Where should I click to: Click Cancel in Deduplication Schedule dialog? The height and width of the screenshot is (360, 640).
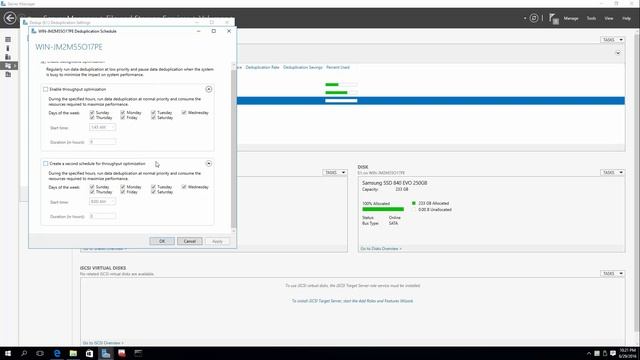[x=189, y=241]
